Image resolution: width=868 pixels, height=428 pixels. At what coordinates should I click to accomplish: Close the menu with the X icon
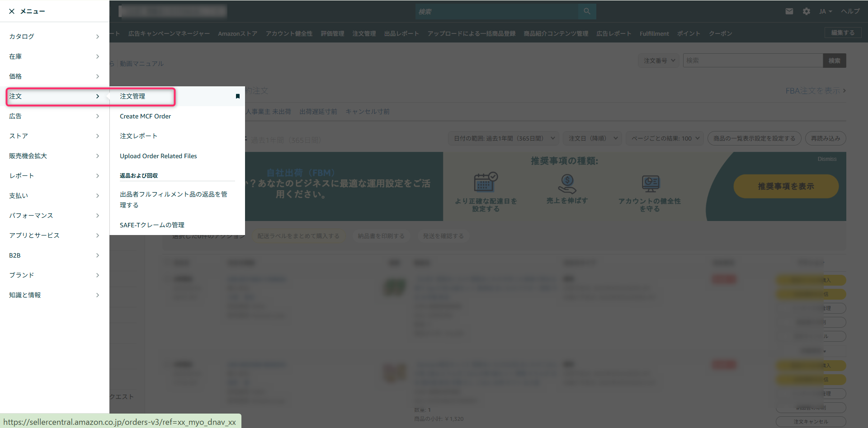(x=12, y=11)
